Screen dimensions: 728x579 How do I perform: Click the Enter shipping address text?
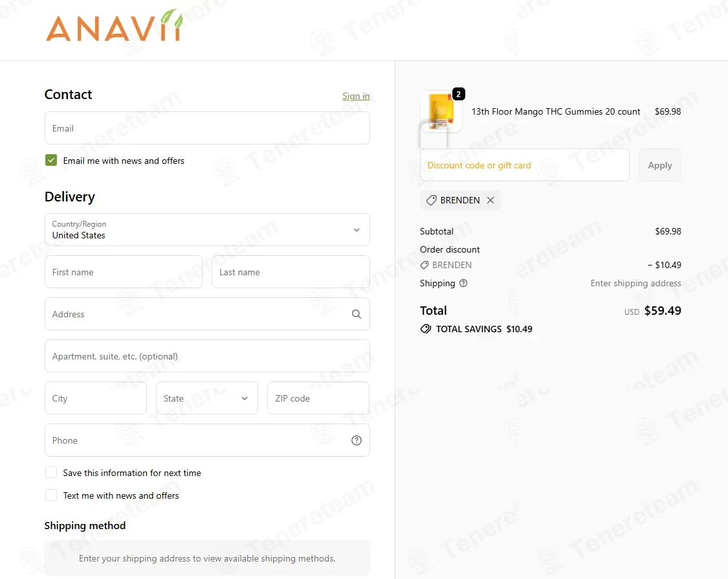click(635, 283)
